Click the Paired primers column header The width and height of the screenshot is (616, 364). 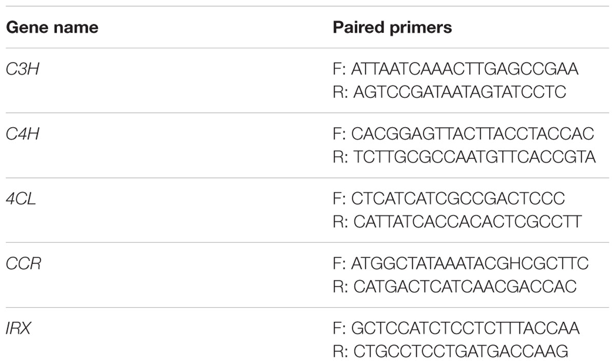392,27
